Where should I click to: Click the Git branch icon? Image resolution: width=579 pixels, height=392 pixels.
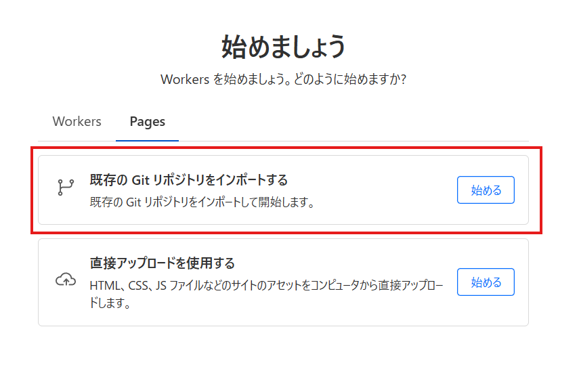click(x=66, y=187)
